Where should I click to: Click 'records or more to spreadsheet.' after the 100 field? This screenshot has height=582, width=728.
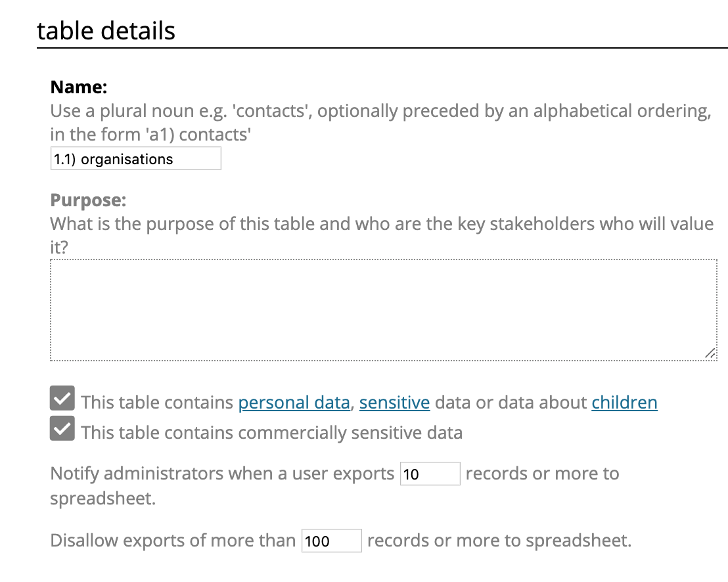[x=499, y=541]
